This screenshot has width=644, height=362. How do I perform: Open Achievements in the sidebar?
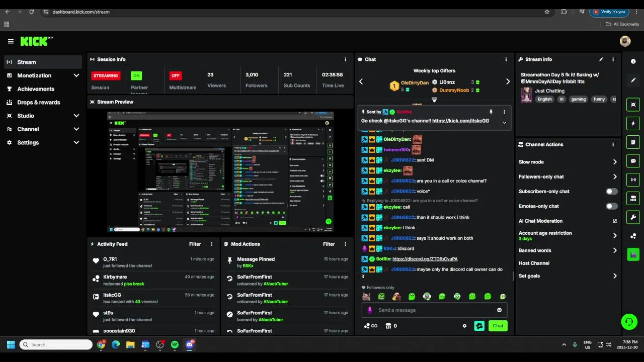(42, 89)
